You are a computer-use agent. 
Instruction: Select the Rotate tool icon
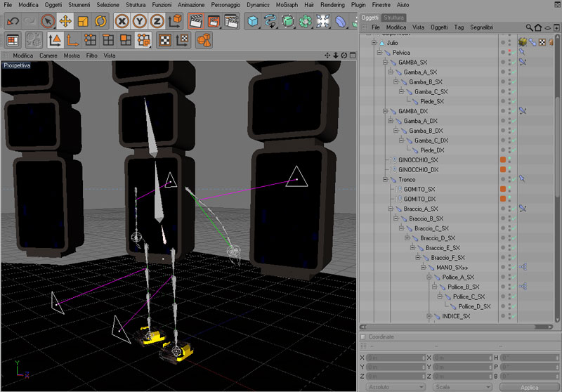(100, 21)
